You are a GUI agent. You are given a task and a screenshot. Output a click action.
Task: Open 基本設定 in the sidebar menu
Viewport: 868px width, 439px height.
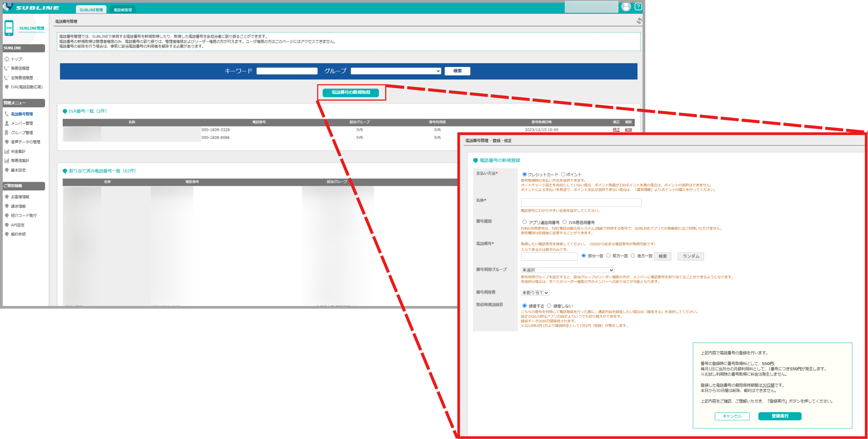pyautogui.click(x=18, y=170)
